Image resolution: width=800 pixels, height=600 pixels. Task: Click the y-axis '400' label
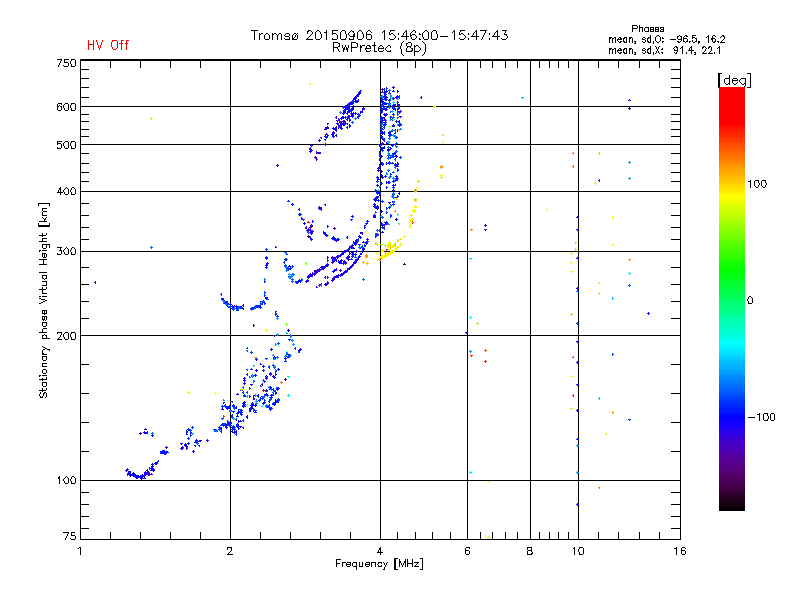pos(66,191)
